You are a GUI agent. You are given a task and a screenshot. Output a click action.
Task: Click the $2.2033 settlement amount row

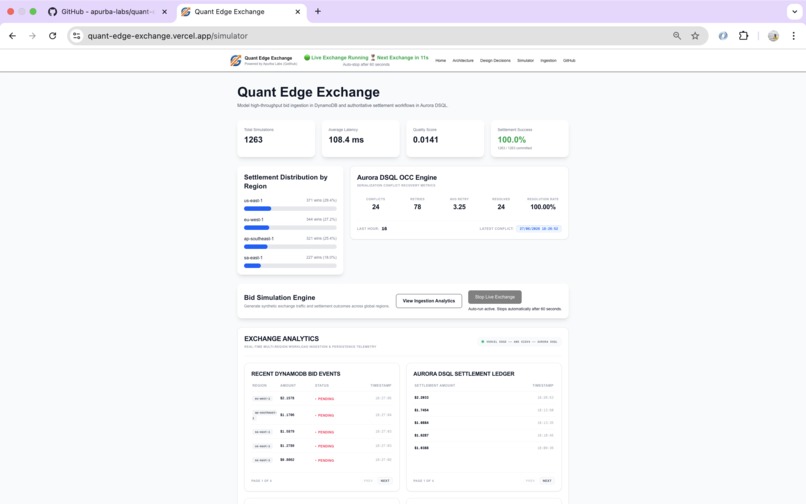(484, 398)
